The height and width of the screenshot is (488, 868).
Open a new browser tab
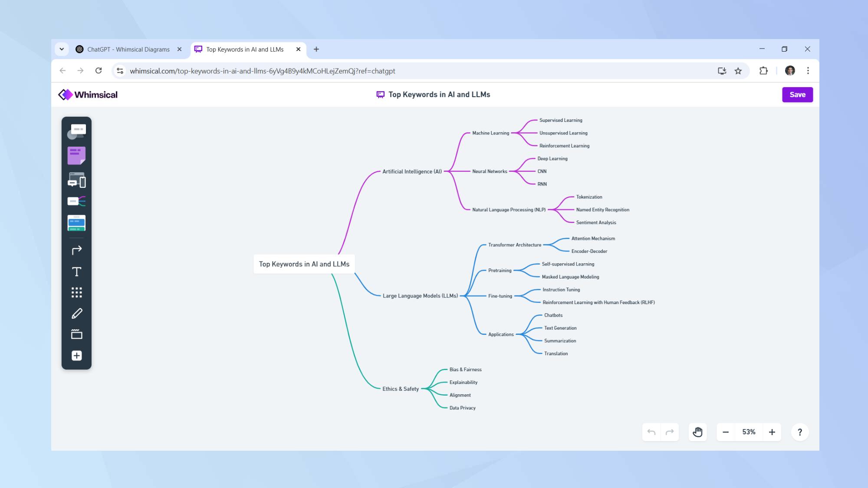pos(316,49)
